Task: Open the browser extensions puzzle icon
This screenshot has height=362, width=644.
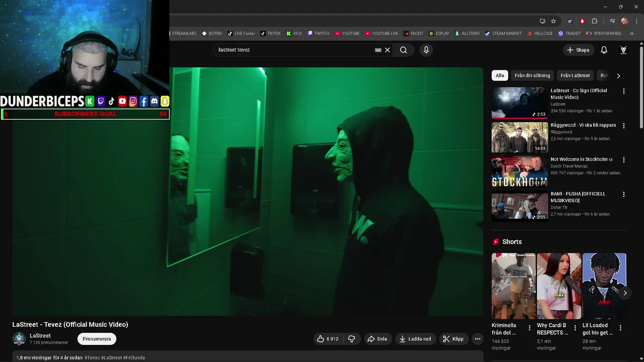Action: 595,21
